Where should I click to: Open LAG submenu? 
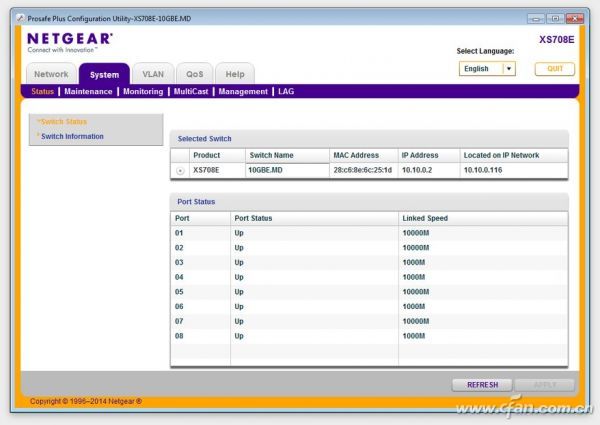286,91
